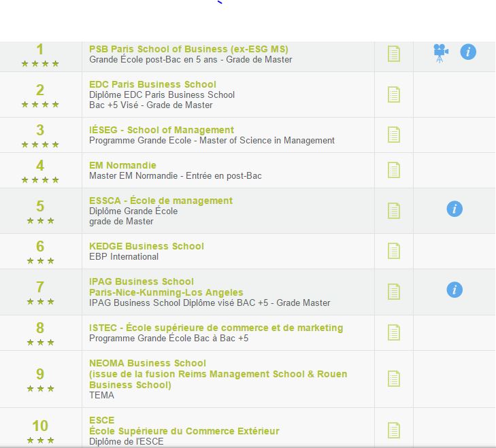Open the KEDGE Business School link
This screenshot has height=448, width=496.
tap(146, 246)
